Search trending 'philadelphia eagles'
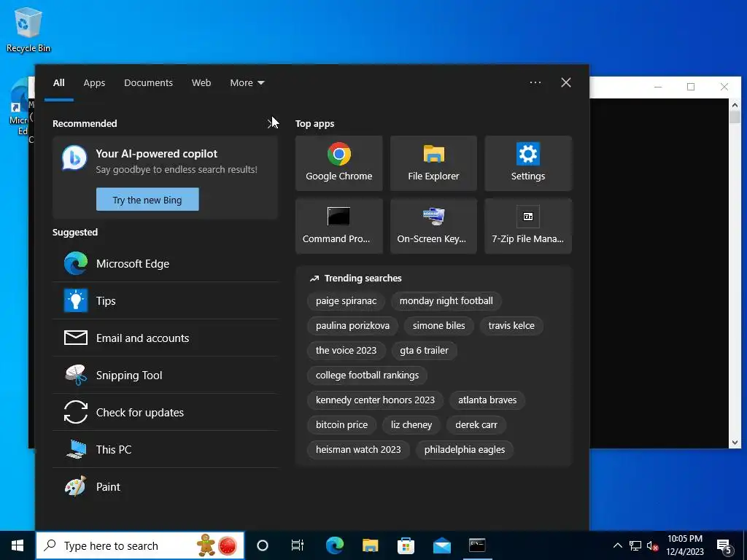 click(465, 449)
